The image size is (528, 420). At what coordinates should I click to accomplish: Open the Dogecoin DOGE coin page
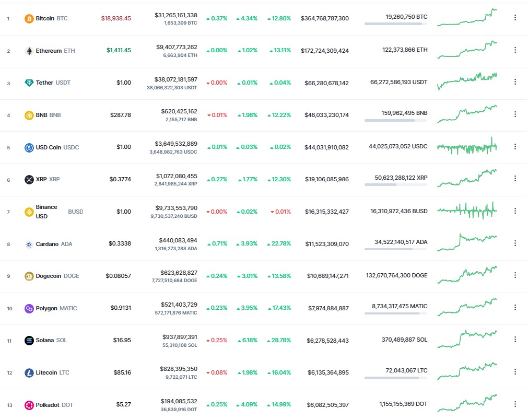pos(57,276)
